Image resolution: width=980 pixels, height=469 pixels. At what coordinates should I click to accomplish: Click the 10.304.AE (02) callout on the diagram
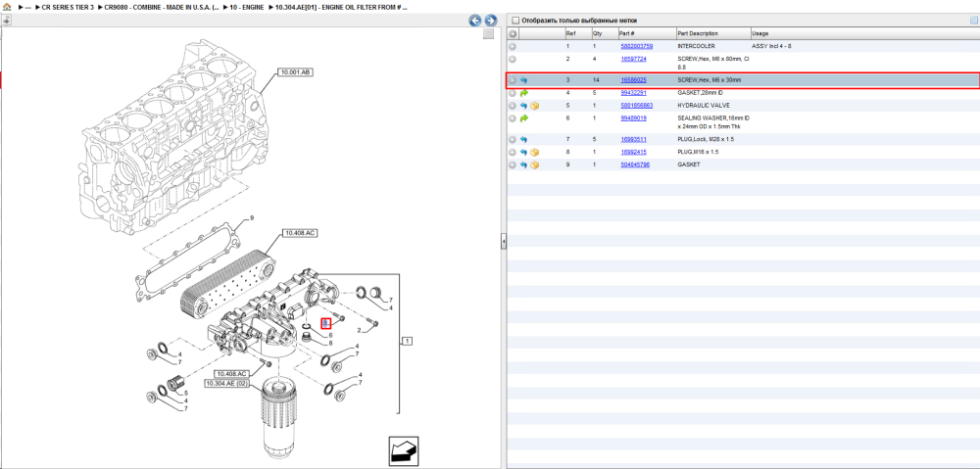tap(227, 384)
